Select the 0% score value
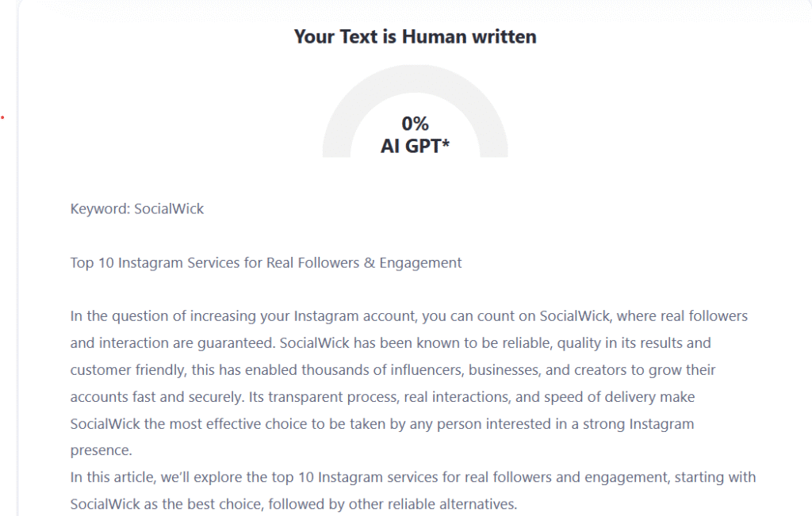Image resolution: width=812 pixels, height=516 pixels. pos(415,123)
